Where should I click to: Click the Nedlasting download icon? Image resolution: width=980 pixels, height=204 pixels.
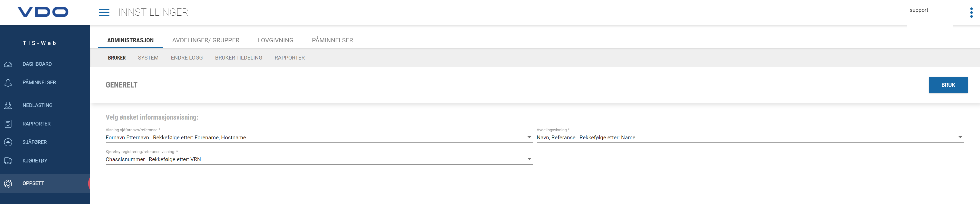tap(8, 105)
